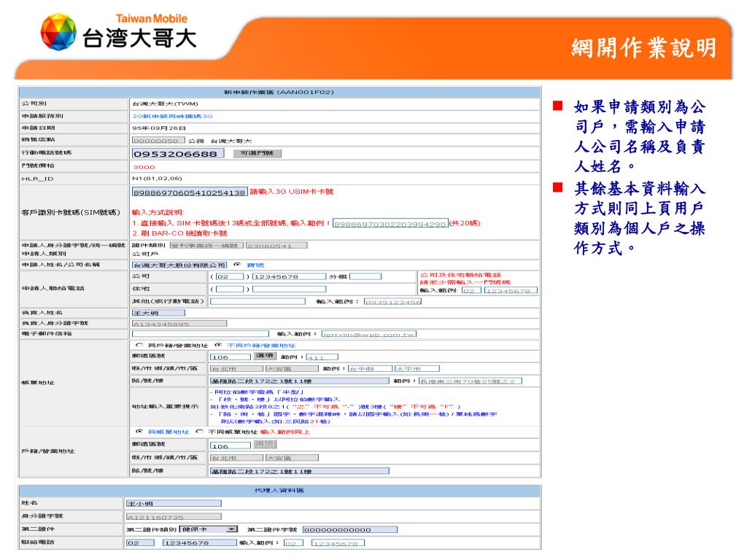Click the example city field 台中縣

[x=371, y=368]
